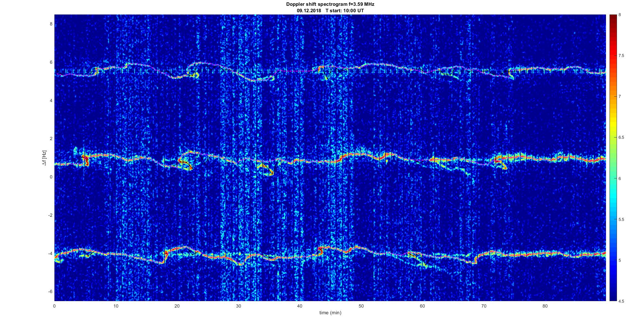
Task: Click the y-axis tick label '4'
Action: coord(51,100)
